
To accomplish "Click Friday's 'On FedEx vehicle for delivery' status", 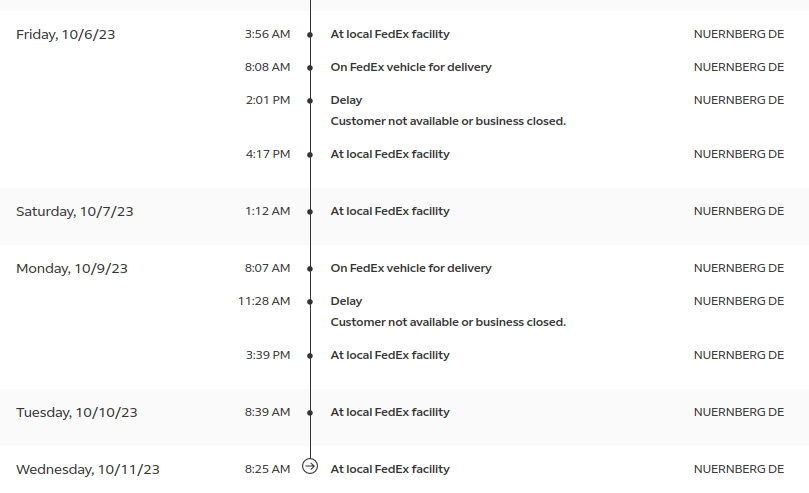I will point(411,67).
